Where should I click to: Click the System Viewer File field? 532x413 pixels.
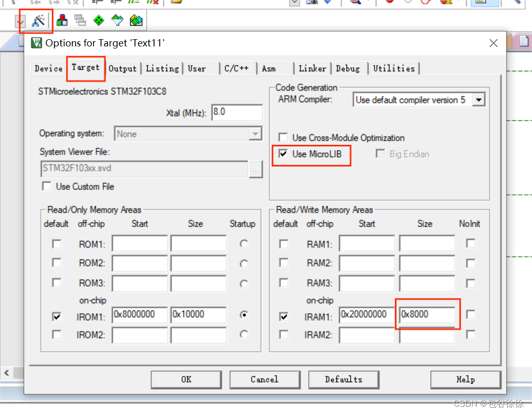(x=145, y=169)
